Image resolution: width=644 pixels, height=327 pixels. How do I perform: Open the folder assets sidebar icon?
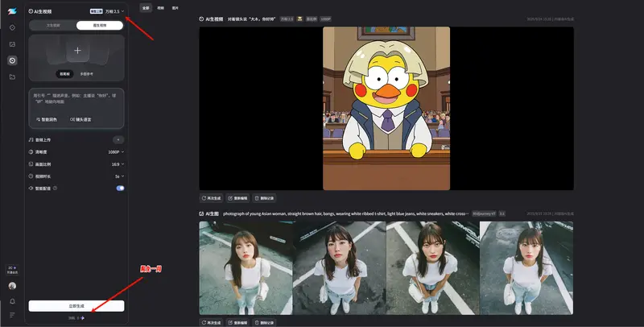coord(12,77)
